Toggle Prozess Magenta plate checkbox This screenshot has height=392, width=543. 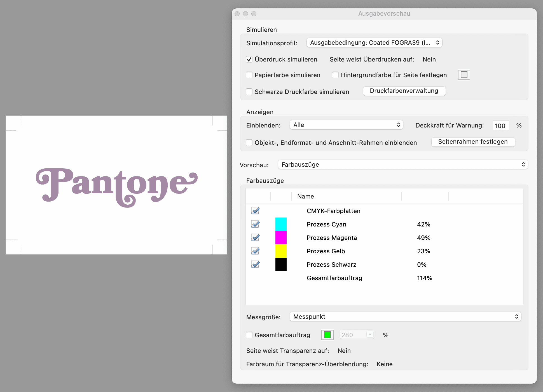[255, 237]
